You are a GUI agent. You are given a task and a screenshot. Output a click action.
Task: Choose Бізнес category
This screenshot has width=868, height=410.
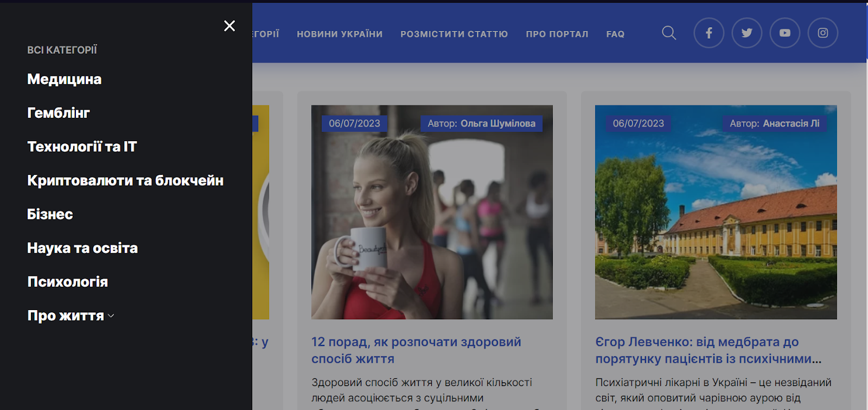(x=50, y=214)
